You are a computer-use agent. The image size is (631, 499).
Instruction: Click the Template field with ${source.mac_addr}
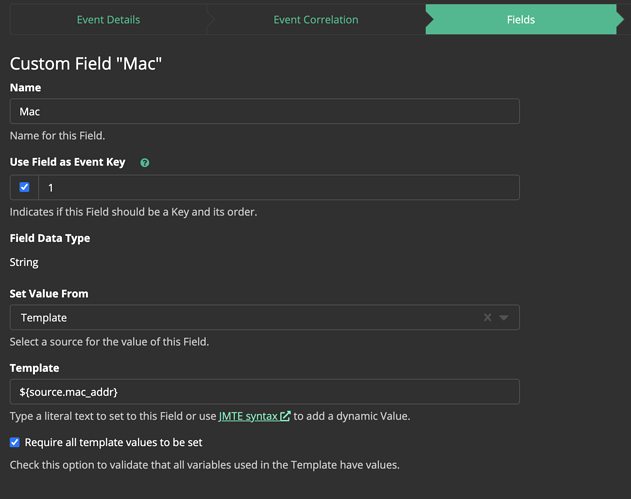264,391
